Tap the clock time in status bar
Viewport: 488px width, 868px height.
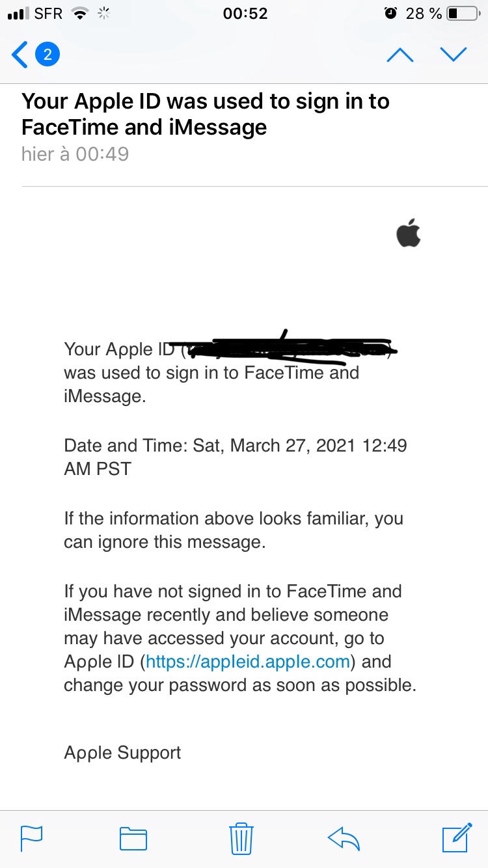point(245,14)
